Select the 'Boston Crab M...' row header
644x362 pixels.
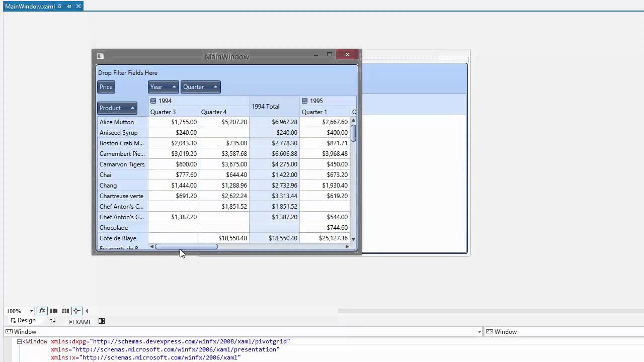[x=123, y=143]
